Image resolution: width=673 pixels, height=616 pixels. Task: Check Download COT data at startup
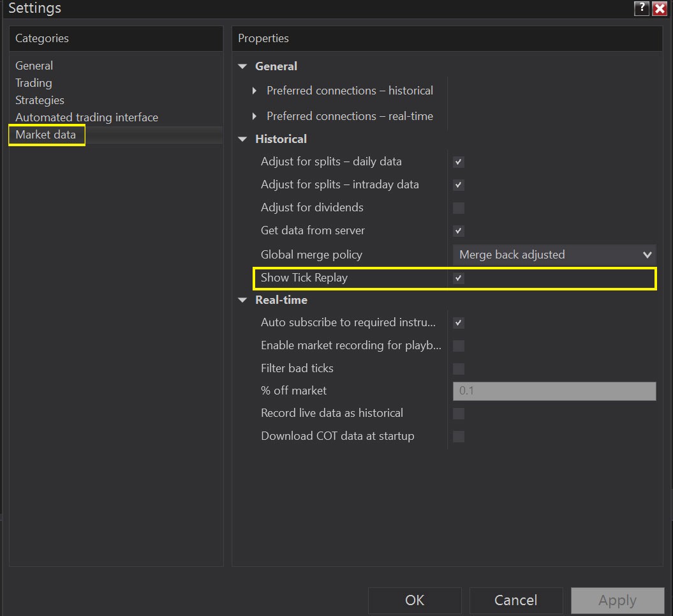pos(458,437)
